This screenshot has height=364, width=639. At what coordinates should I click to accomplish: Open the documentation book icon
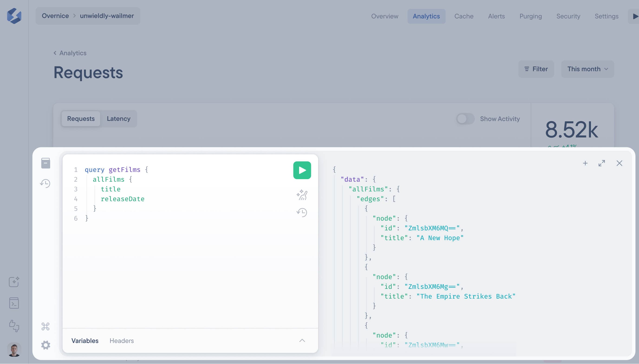click(45, 163)
